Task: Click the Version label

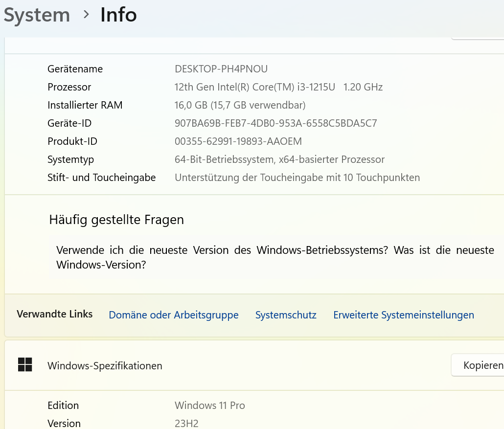Action: 64,424
